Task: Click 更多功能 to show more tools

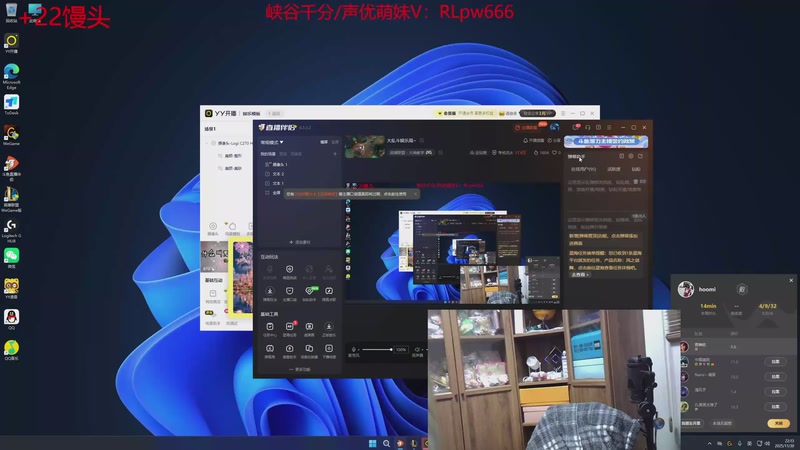Action: click(300, 369)
